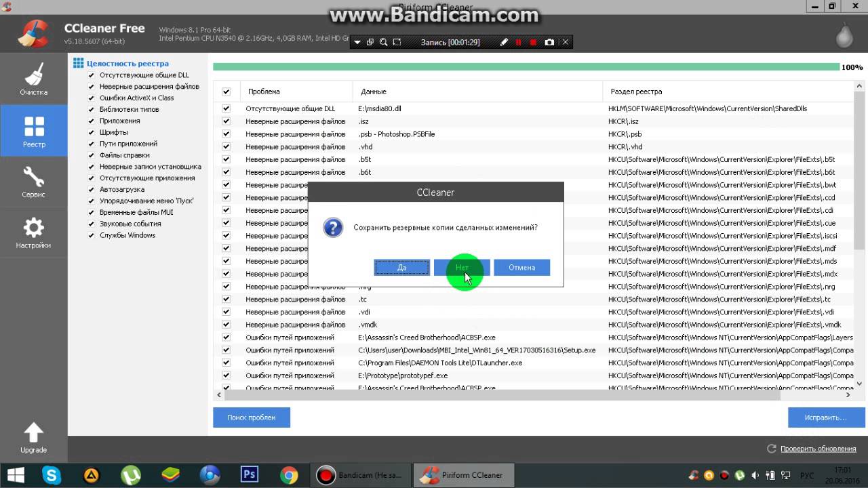Open the Настройки settings section
The height and width of the screenshot is (488, 868).
pyautogui.click(x=33, y=233)
